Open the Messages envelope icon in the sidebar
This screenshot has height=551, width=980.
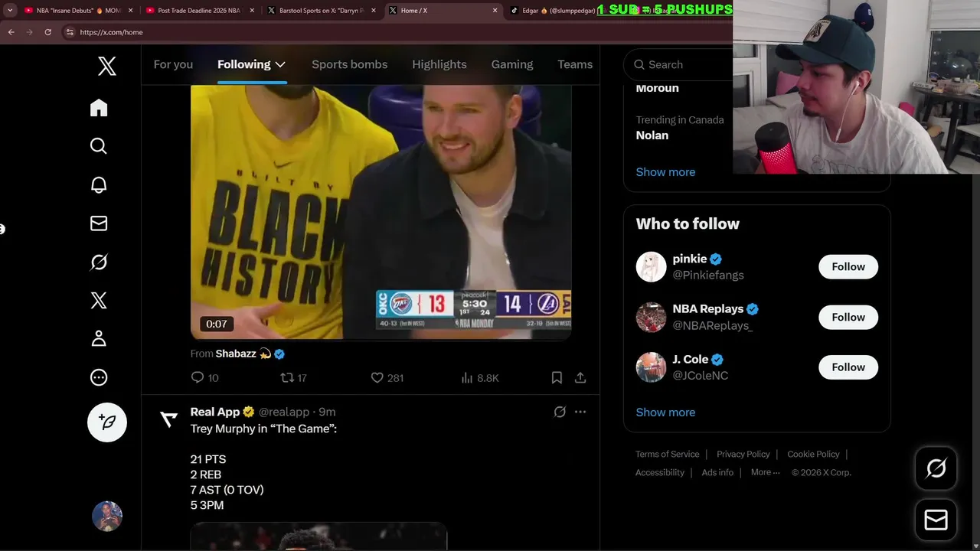pyautogui.click(x=99, y=223)
